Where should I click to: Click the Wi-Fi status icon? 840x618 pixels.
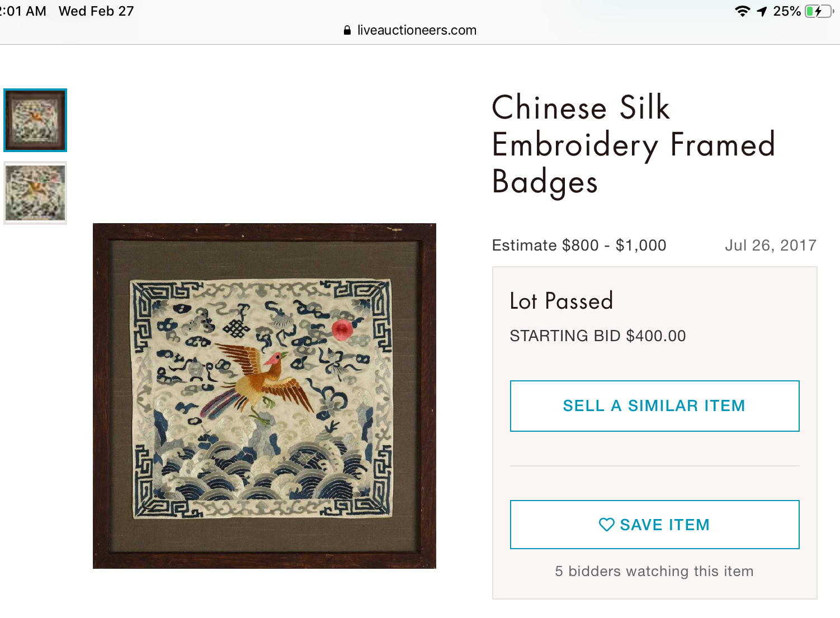click(x=742, y=11)
